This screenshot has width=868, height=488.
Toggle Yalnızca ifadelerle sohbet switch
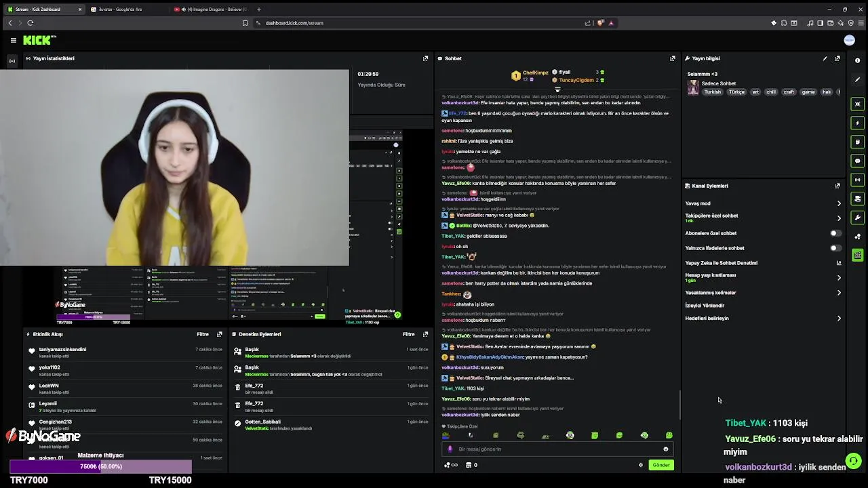coord(835,248)
